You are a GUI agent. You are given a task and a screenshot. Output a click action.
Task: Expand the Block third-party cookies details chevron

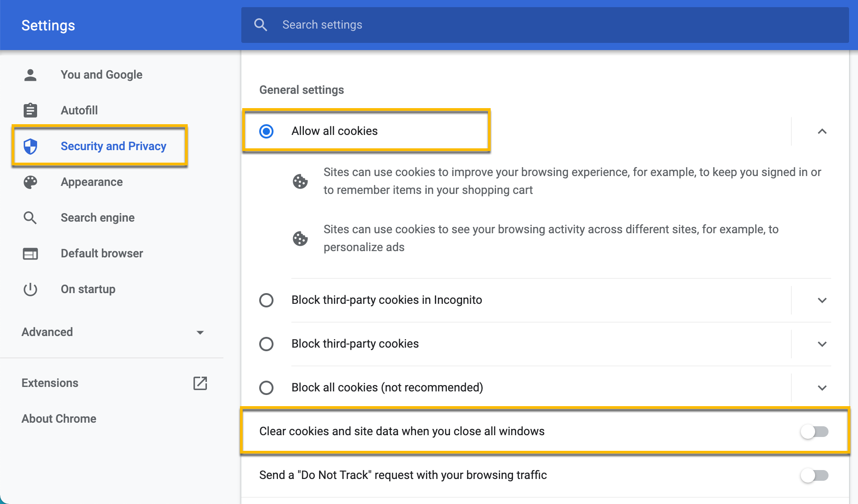(822, 344)
